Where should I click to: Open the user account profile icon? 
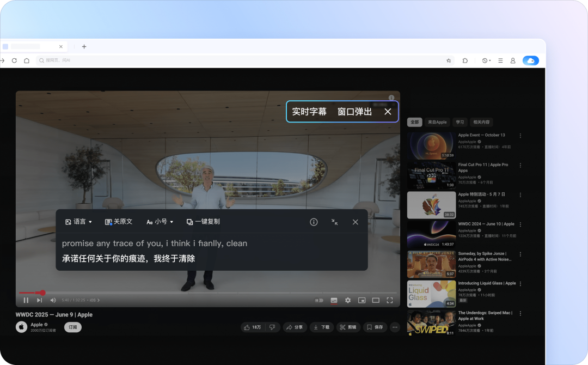click(513, 60)
